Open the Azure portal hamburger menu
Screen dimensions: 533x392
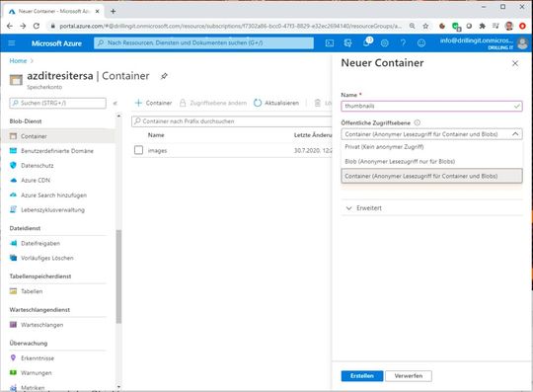tap(12, 43)
